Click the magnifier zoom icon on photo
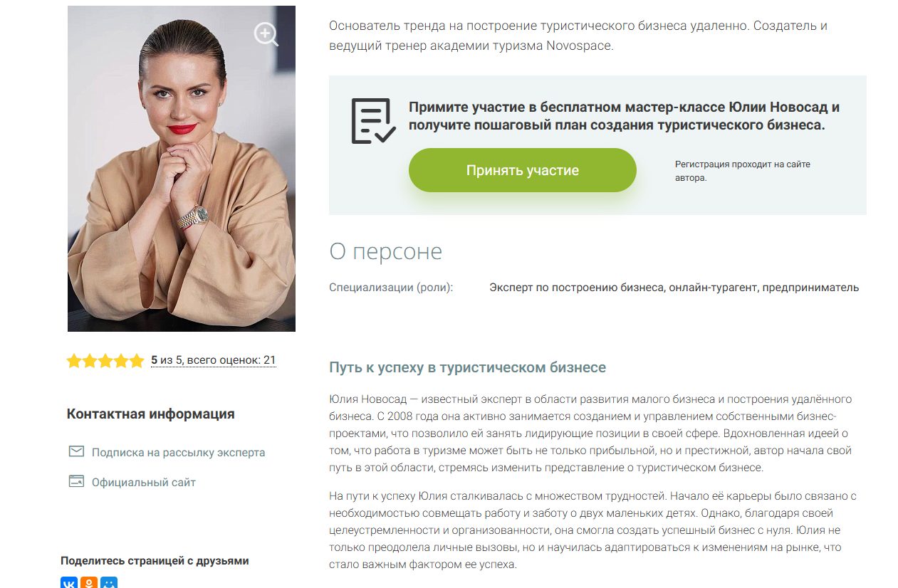 pyautogui.click(x=266, y=34)
